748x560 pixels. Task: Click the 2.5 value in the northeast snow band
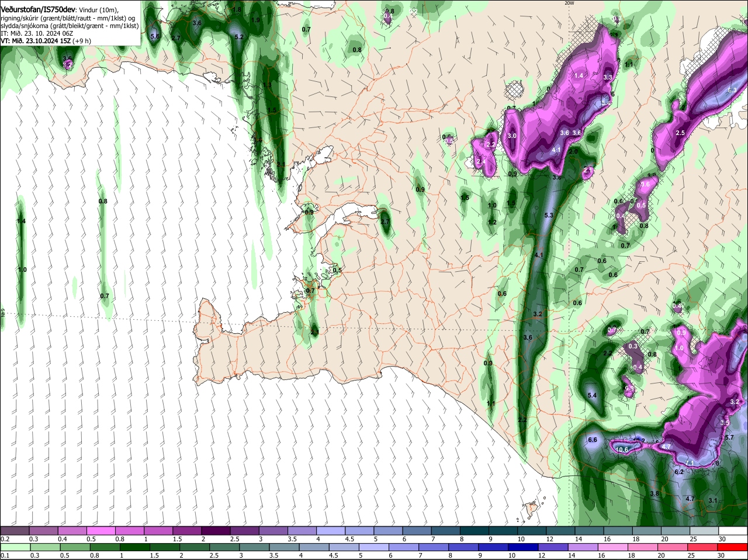[680, 133]
